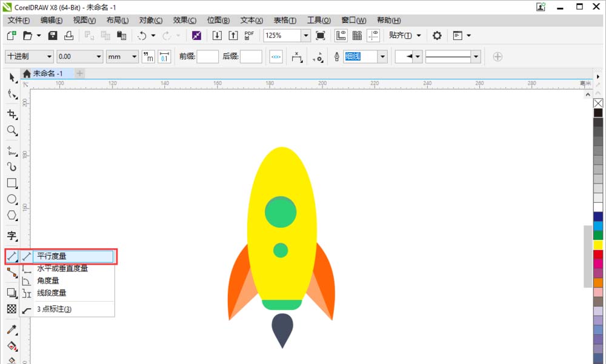
Task: Click the 前缀 prefix input field
Action: pos(207,56)
